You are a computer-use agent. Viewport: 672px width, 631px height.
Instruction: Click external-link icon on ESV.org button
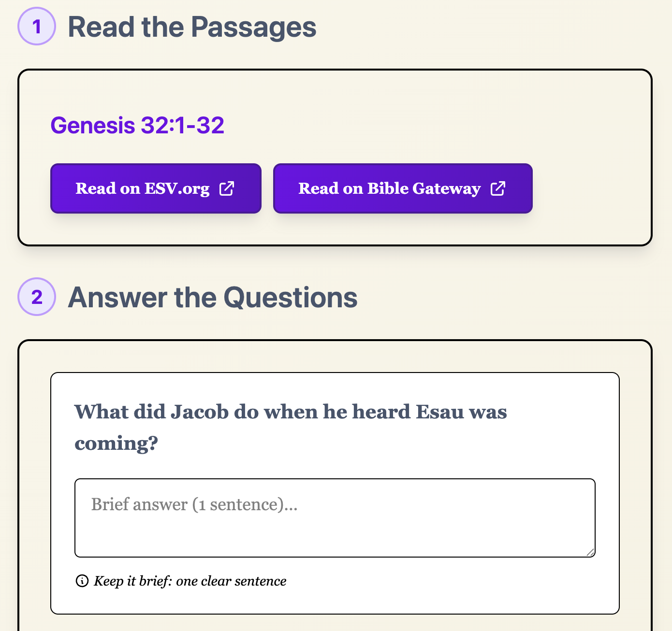(x=227, y=188)
